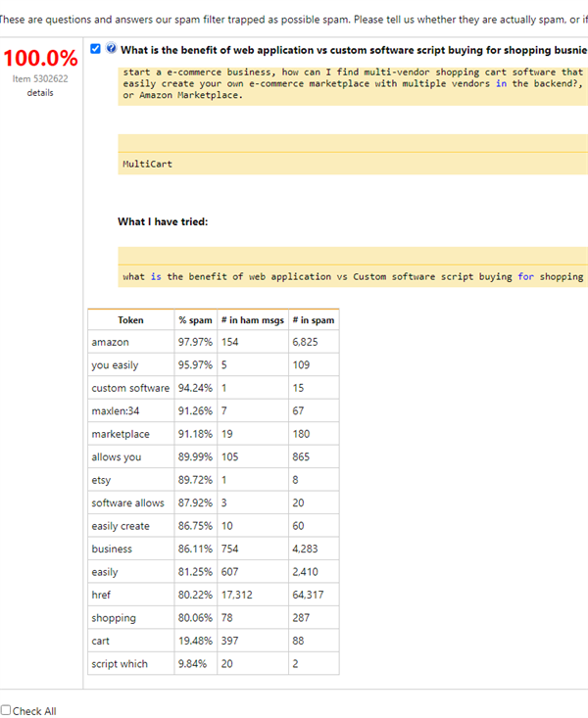Click the 9.84% spam value
This screenshot has width=588, height=718.
pyautogui.click(x=192, y=663)
